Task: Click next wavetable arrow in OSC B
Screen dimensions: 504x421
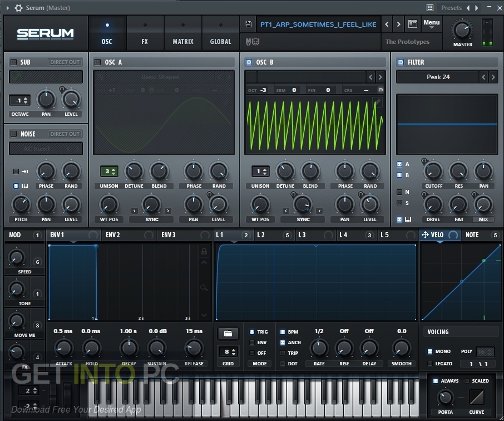Action: click(381, 77)
